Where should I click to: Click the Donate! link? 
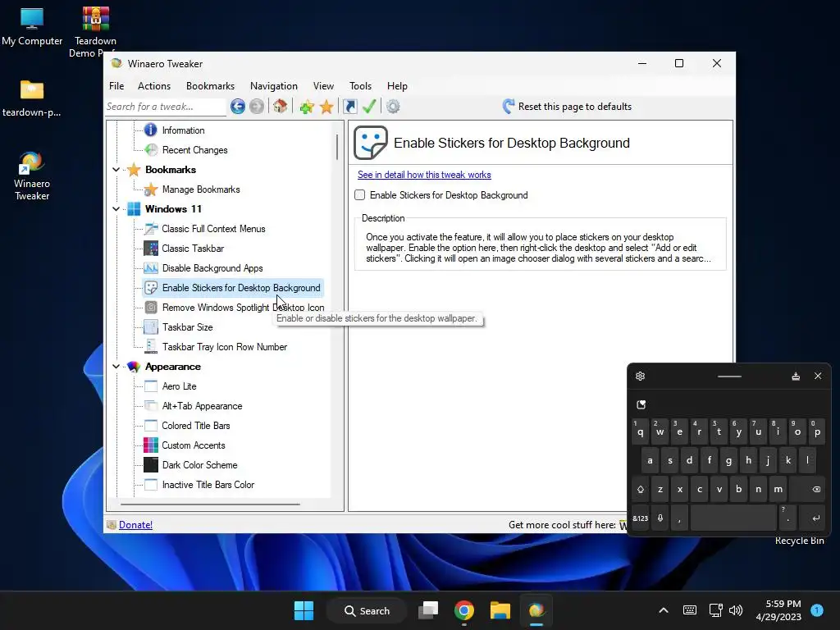click(x=135, y=525)
